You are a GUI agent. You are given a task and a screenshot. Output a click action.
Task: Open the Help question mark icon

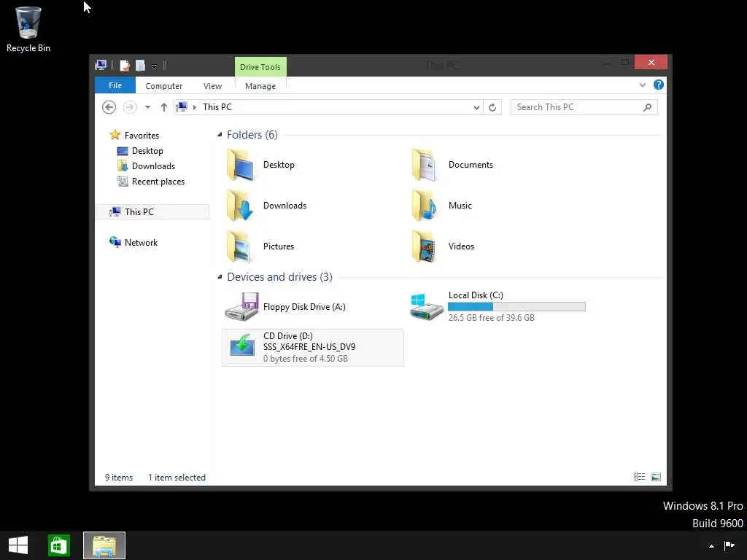pos(659,85)
